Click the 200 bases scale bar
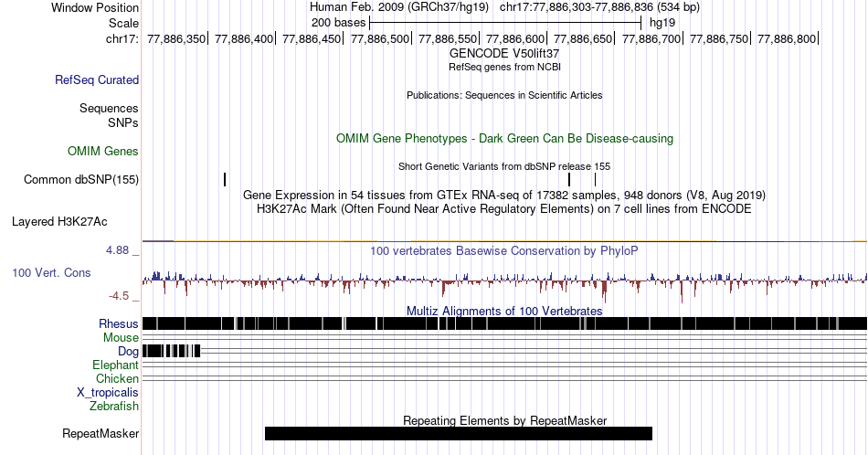Viewport: 868px width, 455px height. (505, 23)
